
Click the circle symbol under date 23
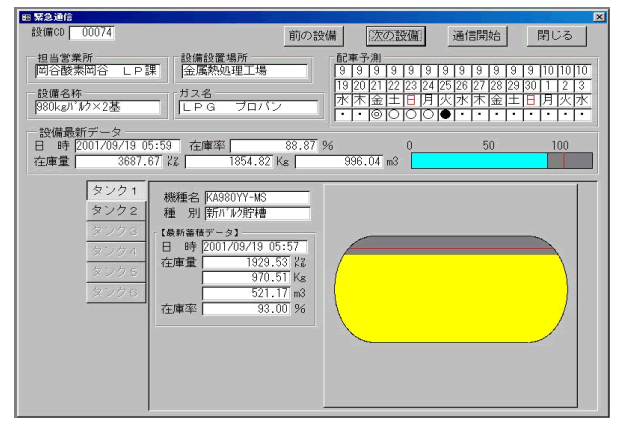pyautogui.click(x=411, y=115)
